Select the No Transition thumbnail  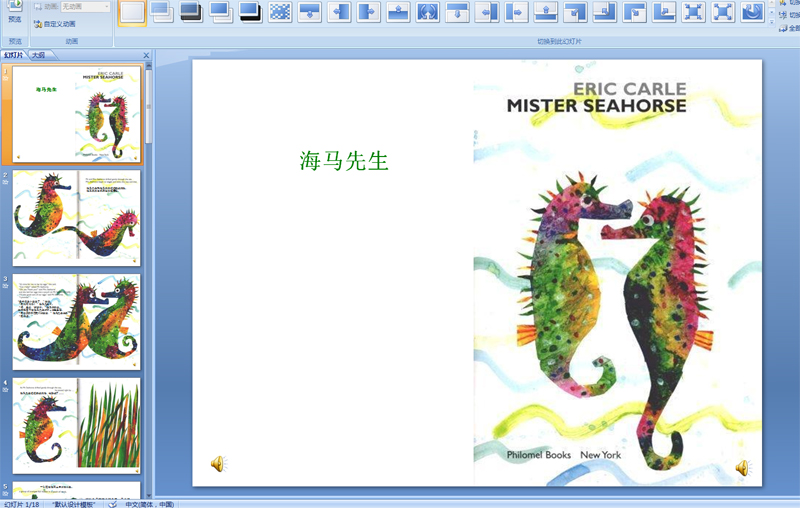[132, 12]
